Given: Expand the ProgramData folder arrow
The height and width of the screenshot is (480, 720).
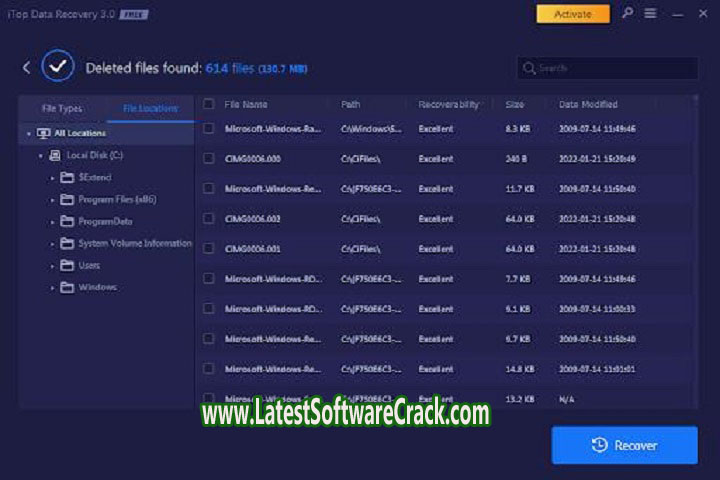Looking at the screenshot, I should pos(52,222).
